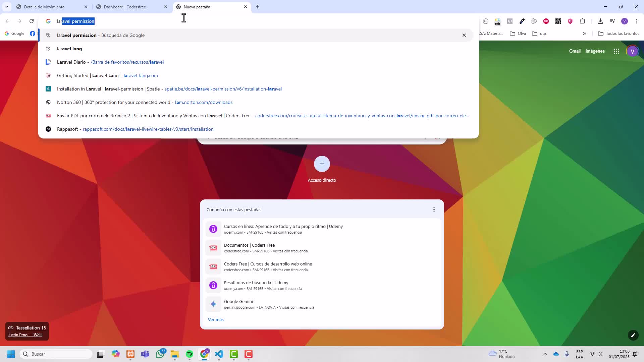Open the 17°C Nublado weather widget
This screenshot has width=644, height=362.
click(x=502, y=354)
